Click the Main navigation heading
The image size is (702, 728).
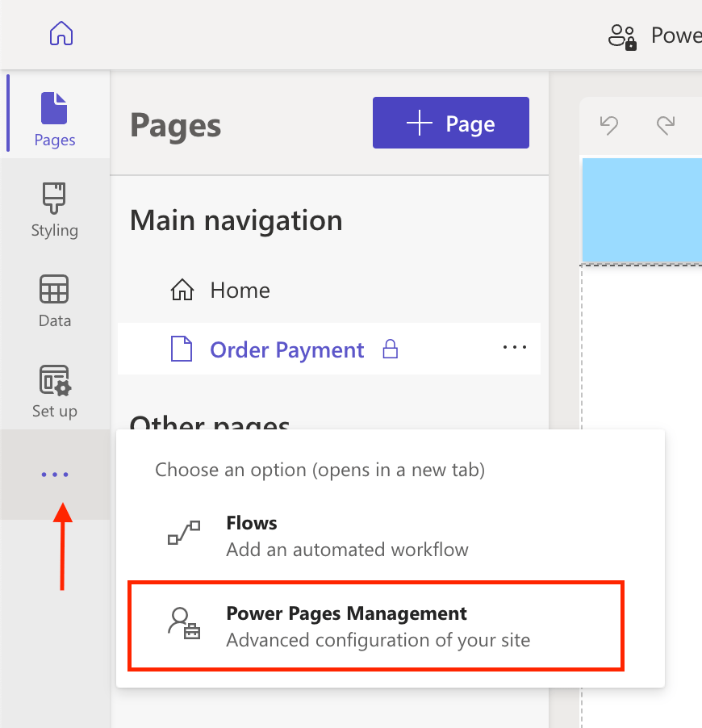[236, 221]
